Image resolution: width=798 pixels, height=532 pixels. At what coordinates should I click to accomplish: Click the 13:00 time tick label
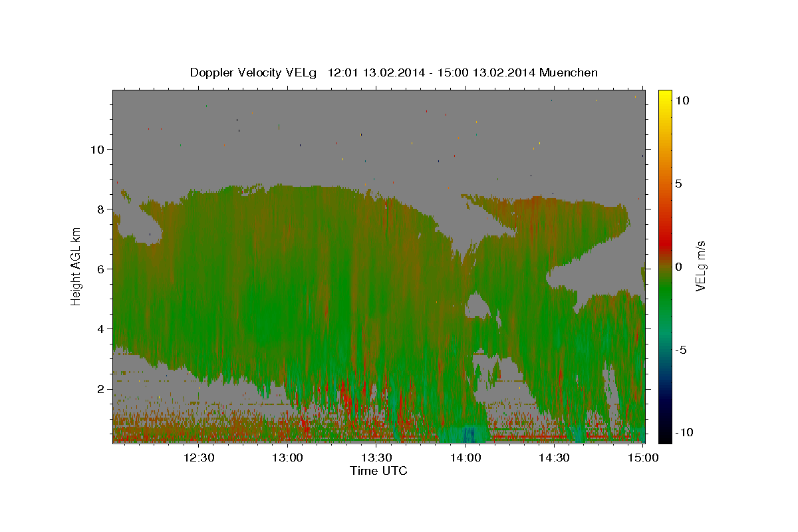point(288,458)
